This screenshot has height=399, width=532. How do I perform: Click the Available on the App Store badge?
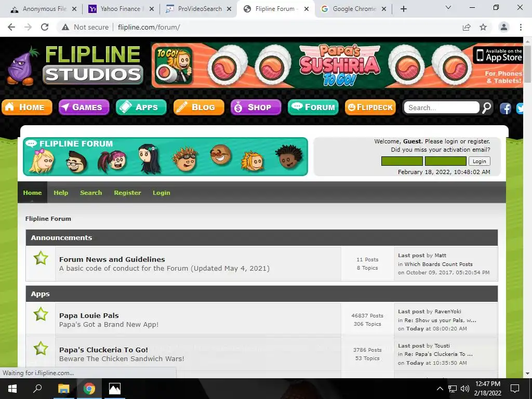point(497,55)
